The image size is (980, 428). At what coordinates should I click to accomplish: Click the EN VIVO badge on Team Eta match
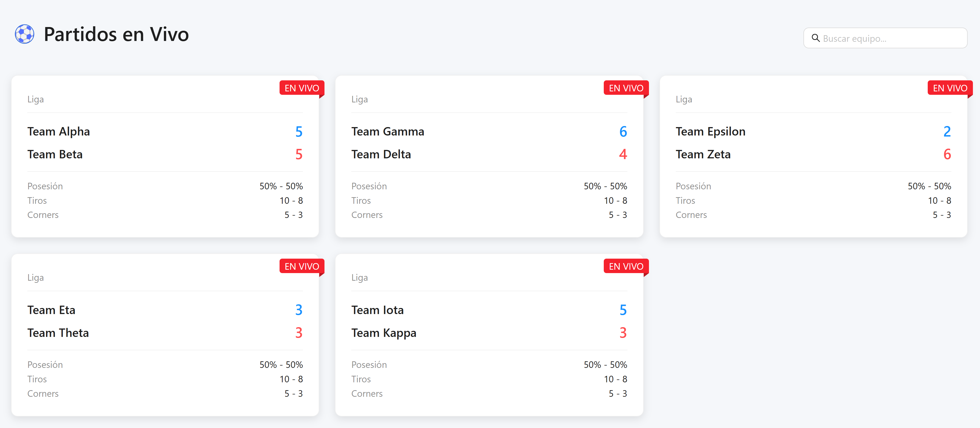click(302, 266)
